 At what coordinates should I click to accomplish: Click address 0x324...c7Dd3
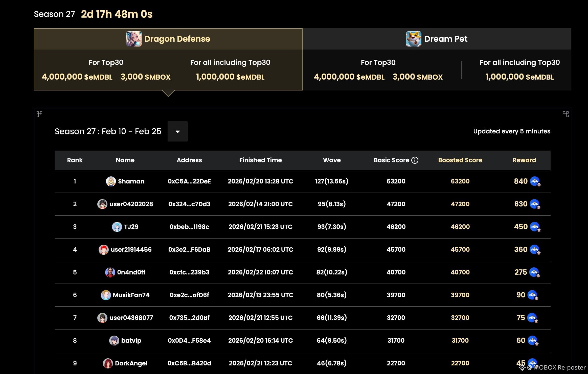[x=189, y=204]
